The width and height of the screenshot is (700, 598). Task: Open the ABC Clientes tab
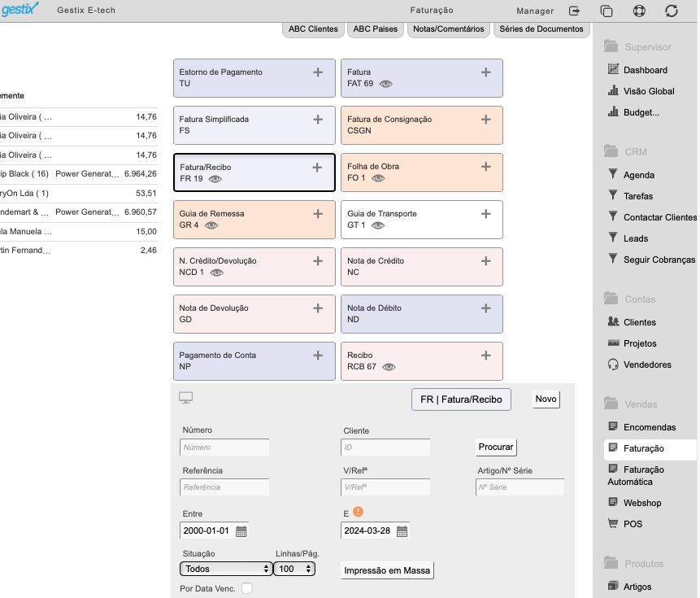click(x=313, y=29)
